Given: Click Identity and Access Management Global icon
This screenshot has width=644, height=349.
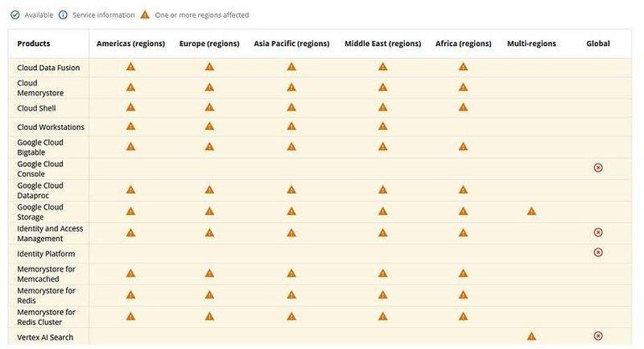Looking at the screenshot, I should tap(598, 232).
